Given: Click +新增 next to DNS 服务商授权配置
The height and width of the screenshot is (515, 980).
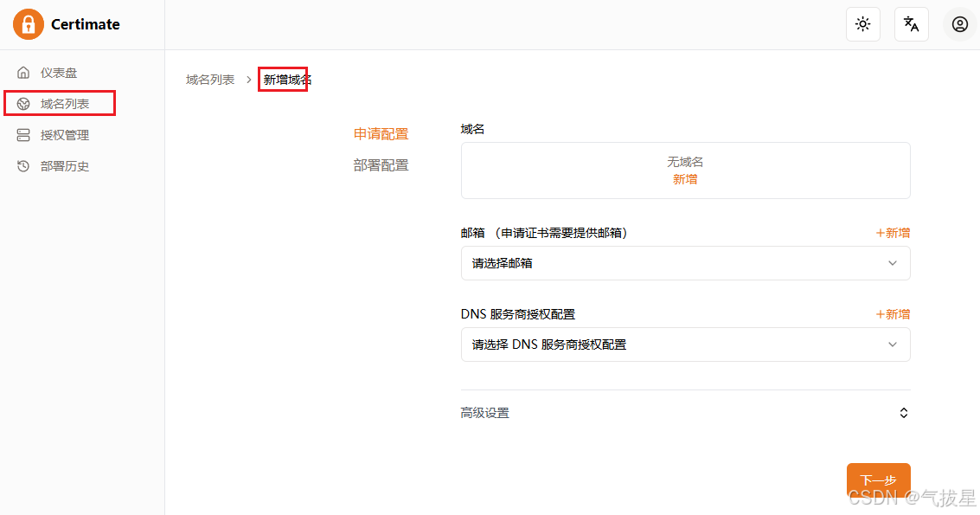Looking at the screenshot, I should (893, 314).
